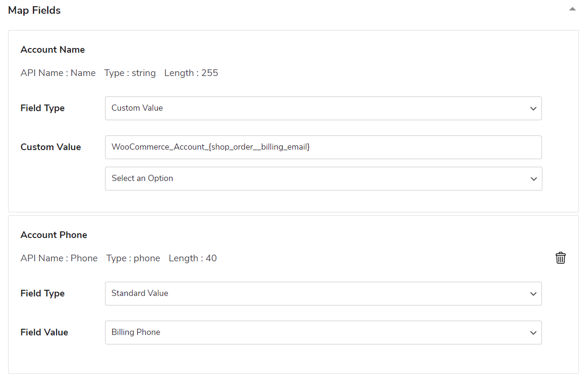Click the WooCommerce_Account custom value text field

pyautogui.click(x=323, y=147)
